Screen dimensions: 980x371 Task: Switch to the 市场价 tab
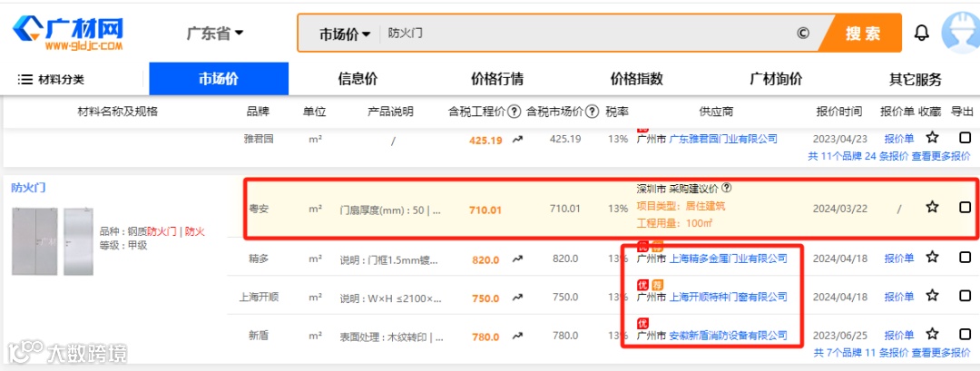pos(219,79)
